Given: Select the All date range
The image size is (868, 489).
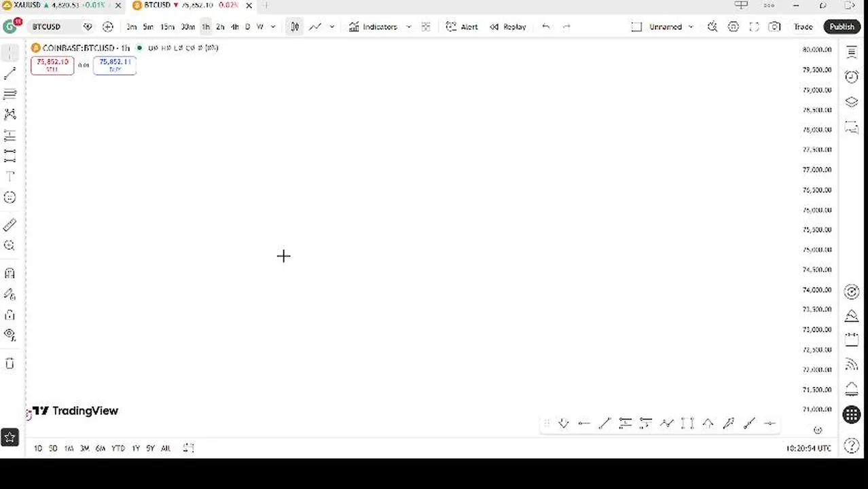Looking at the screenshot, I should pyautogui.click(x=166, y=448).
